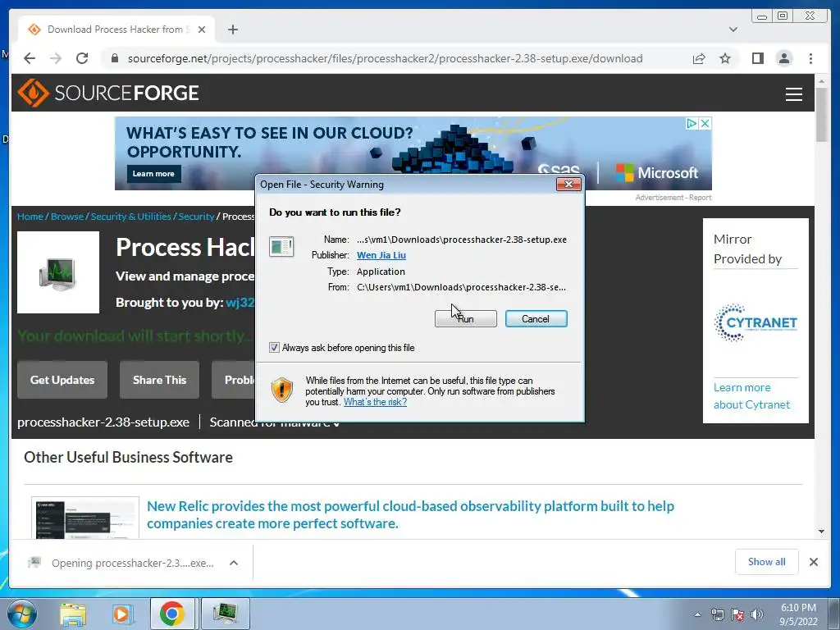Click the Cytranet mirror logo

pos(756,322)
